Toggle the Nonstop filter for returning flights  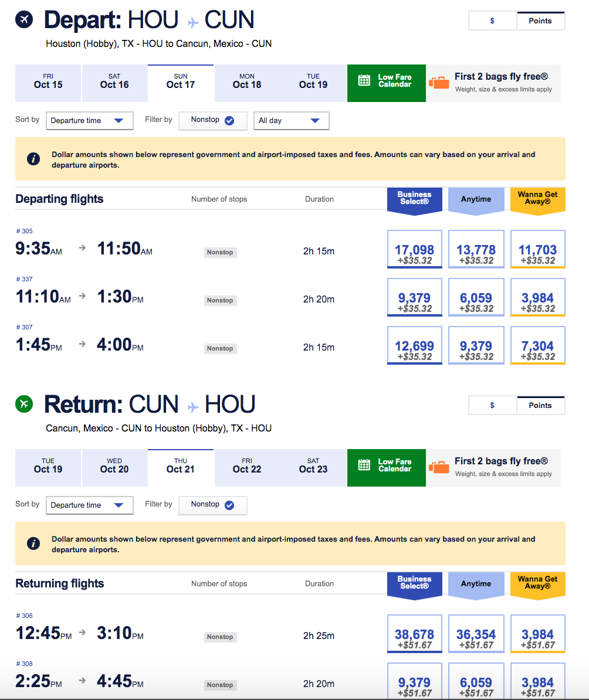(213, 505)
